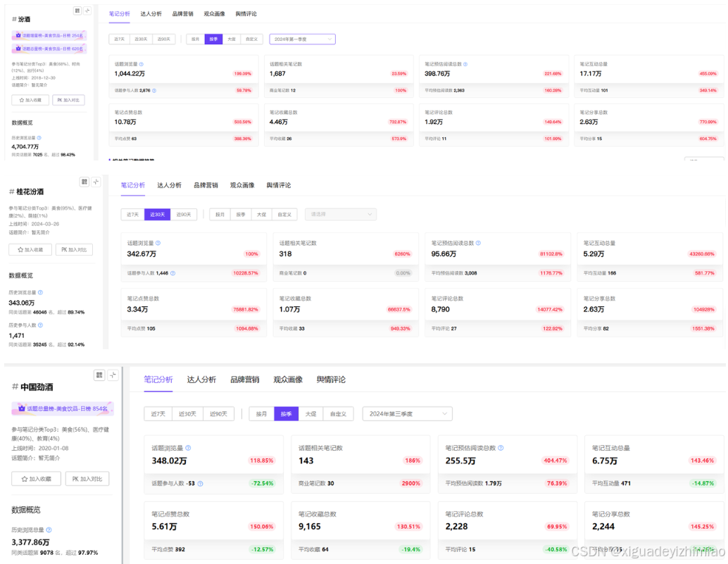Open the 2024年第一季度 quarter dropdown

tap(302, 39)
